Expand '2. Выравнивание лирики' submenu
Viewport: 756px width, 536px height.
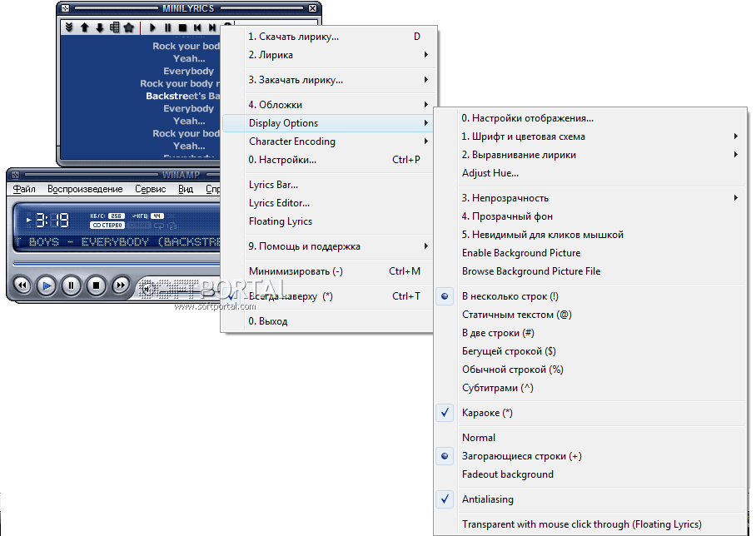pyautogui.click(x=590, y=155)
